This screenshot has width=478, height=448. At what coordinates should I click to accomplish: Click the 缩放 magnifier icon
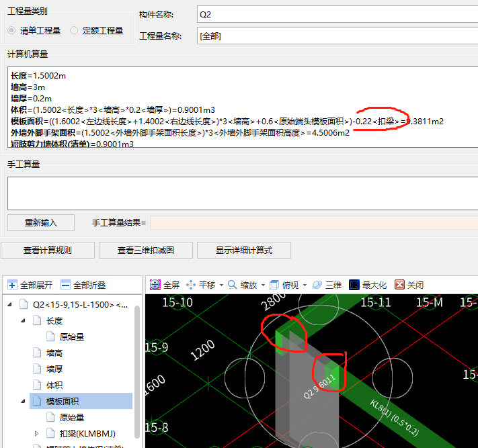[233, 285]
